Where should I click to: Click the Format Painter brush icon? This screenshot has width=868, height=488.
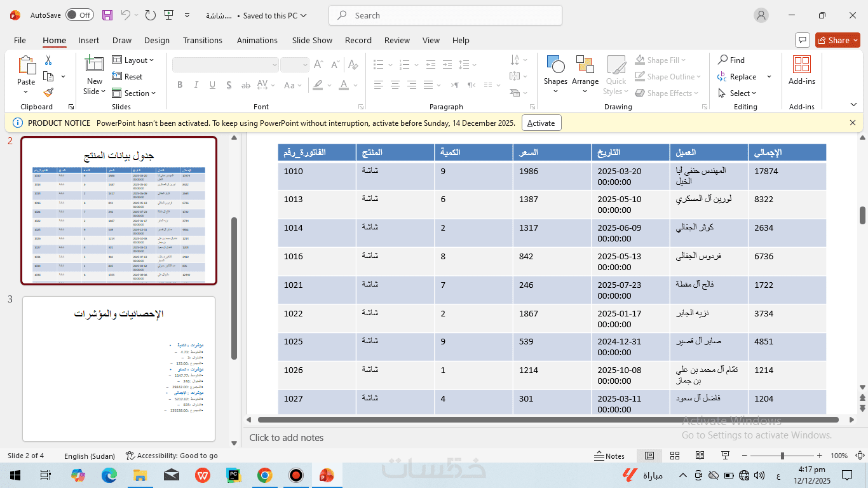[48, 93]
